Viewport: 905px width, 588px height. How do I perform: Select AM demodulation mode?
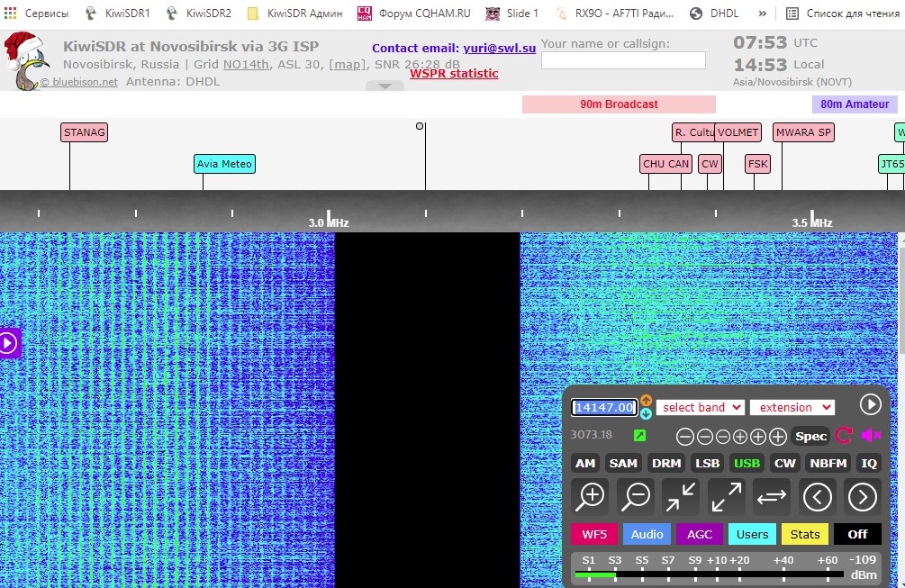point(585,463)
